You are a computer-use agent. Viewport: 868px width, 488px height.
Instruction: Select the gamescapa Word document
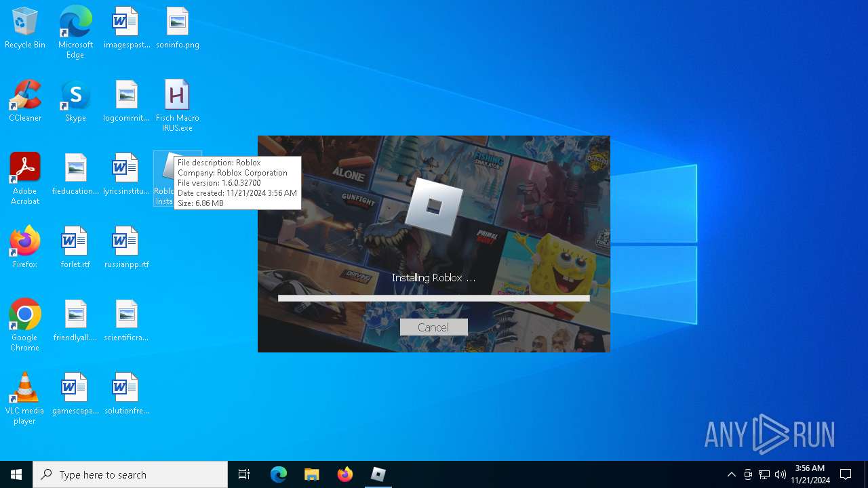75,394
